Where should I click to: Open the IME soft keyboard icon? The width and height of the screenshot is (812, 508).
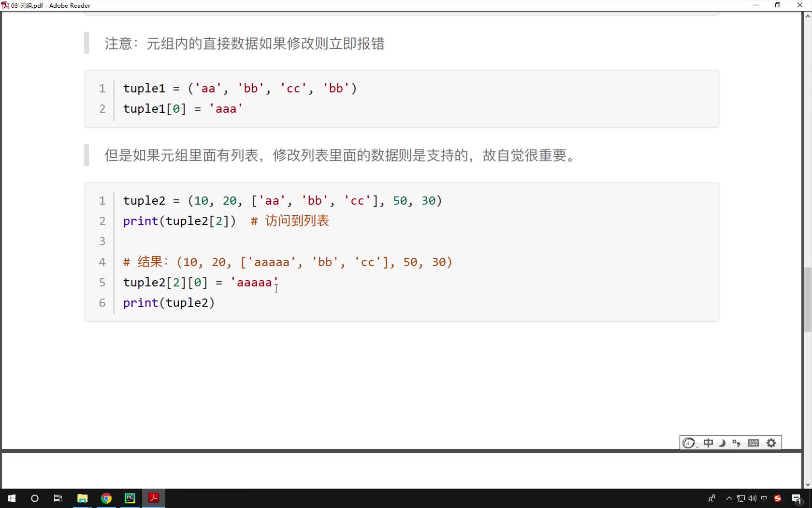754,443
